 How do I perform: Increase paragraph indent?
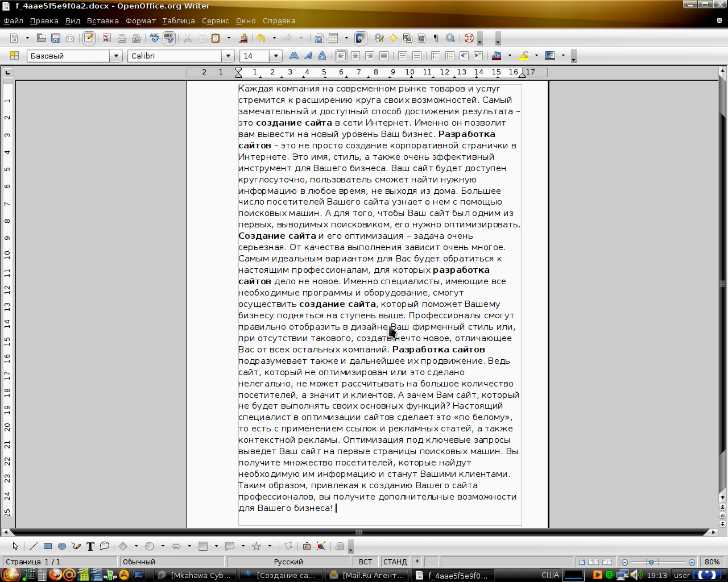(x=478, y=56)
